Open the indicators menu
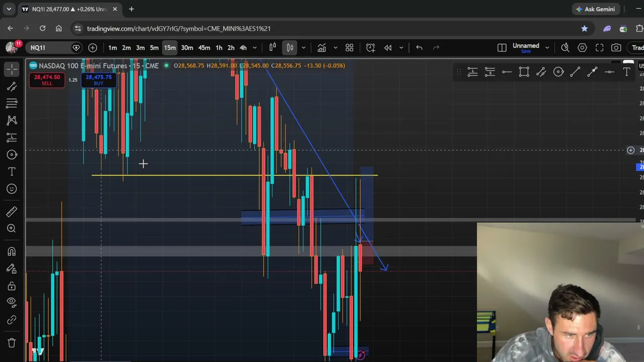The width and height of the screenshot is (644, 362). click(321, 48)
